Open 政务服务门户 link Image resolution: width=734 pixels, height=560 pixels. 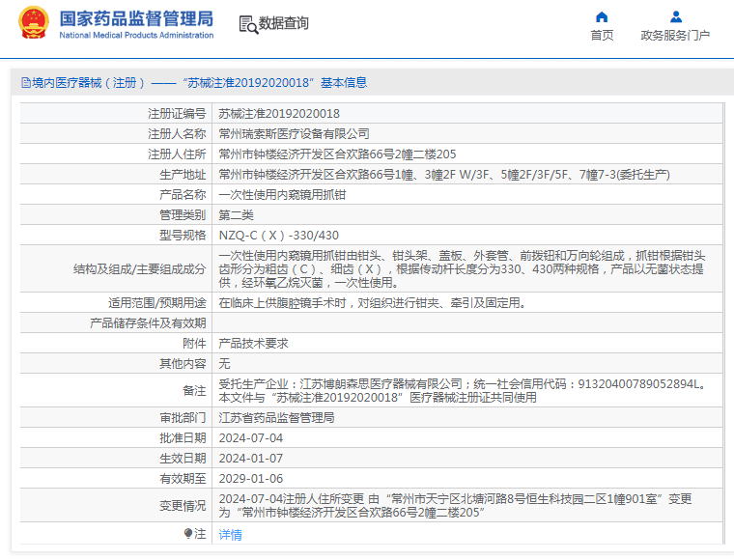[675, 35]
